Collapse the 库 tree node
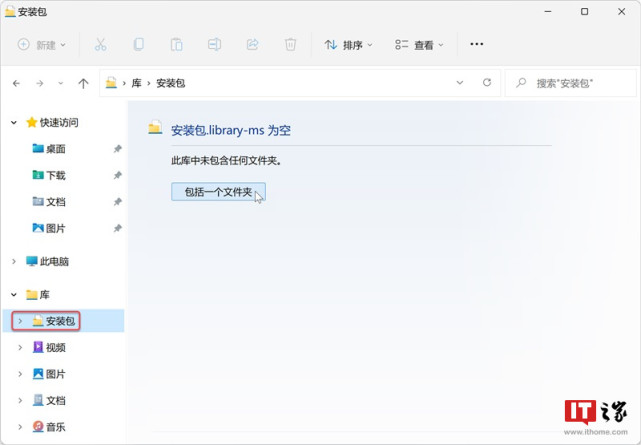The width and height of the screenshot is (641, 445). [14, 294]
